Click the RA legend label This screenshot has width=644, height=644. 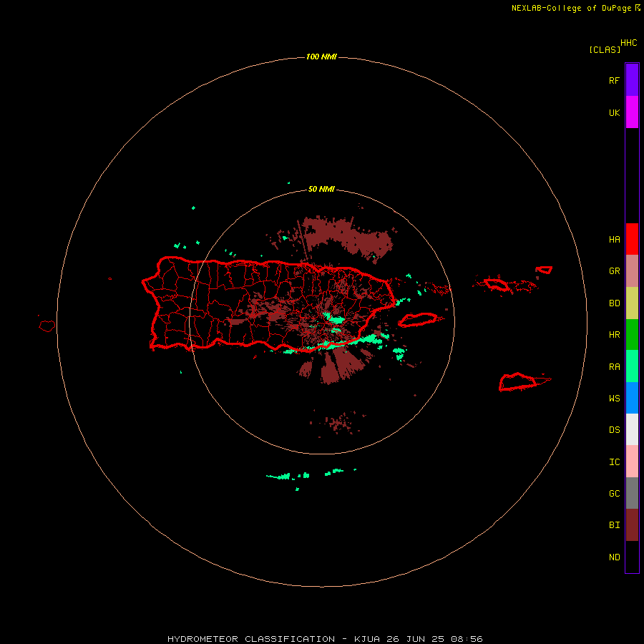[x=614, y=367]
